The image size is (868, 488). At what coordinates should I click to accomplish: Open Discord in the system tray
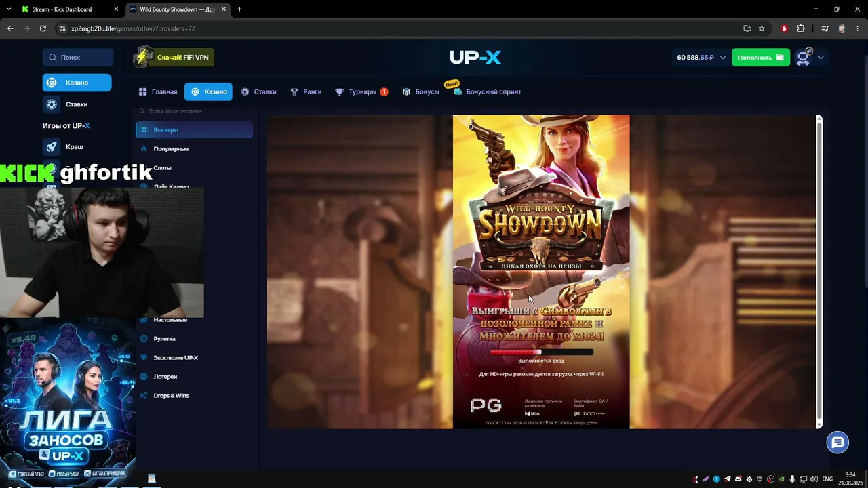pyautogui.click(x=738, y=479)
